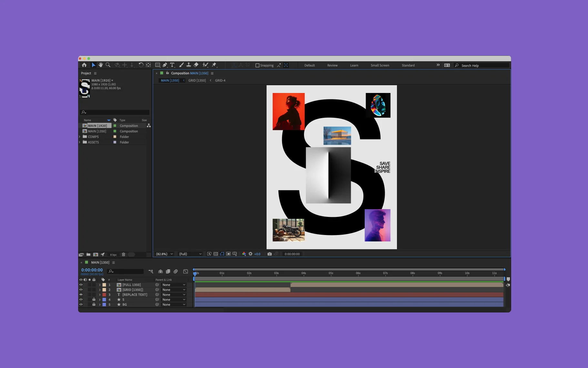Click the delete trash icon in Project panel

(x=123, y=254)
